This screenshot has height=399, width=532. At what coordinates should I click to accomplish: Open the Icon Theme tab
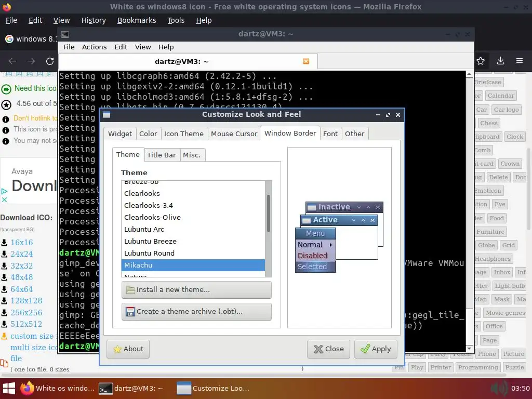point(183,134)
